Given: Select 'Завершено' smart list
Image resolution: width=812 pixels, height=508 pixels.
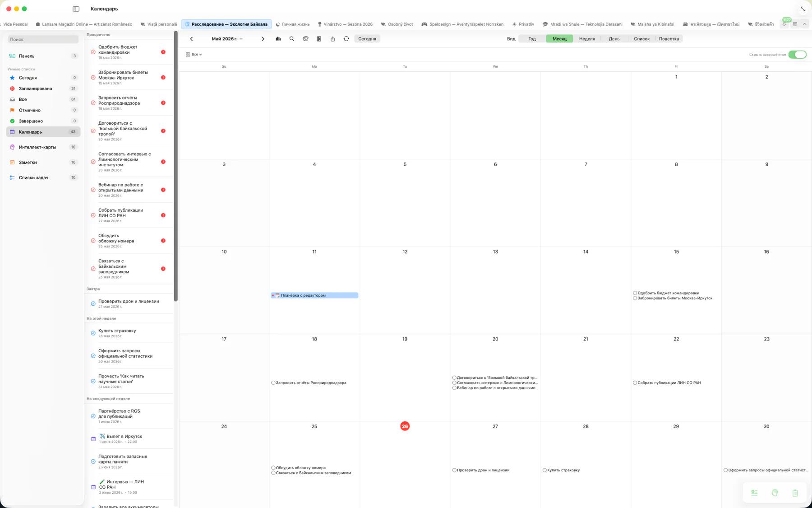Looking at the screenshot, I should click(43, 121).
